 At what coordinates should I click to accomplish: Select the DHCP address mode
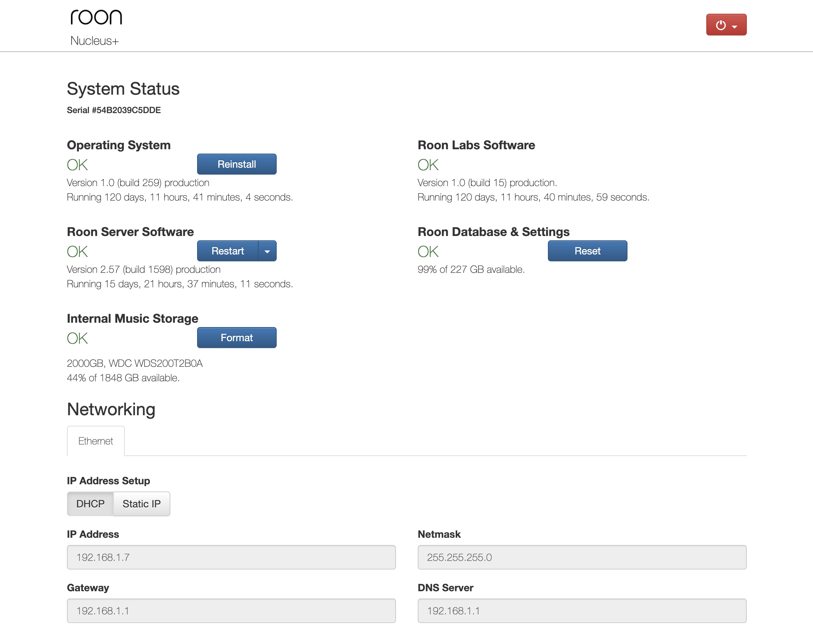click(x=90, y=504)
